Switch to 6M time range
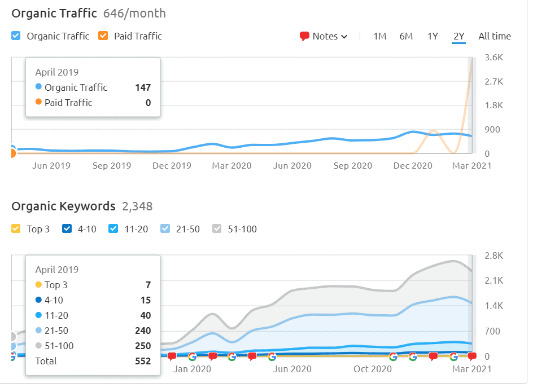 click(x=406, y=36)
